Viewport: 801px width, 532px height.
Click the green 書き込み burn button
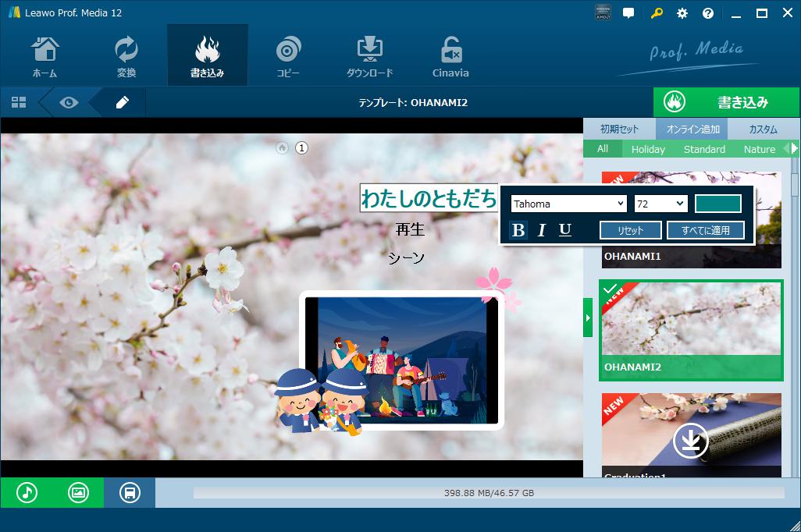click(726, 102)
